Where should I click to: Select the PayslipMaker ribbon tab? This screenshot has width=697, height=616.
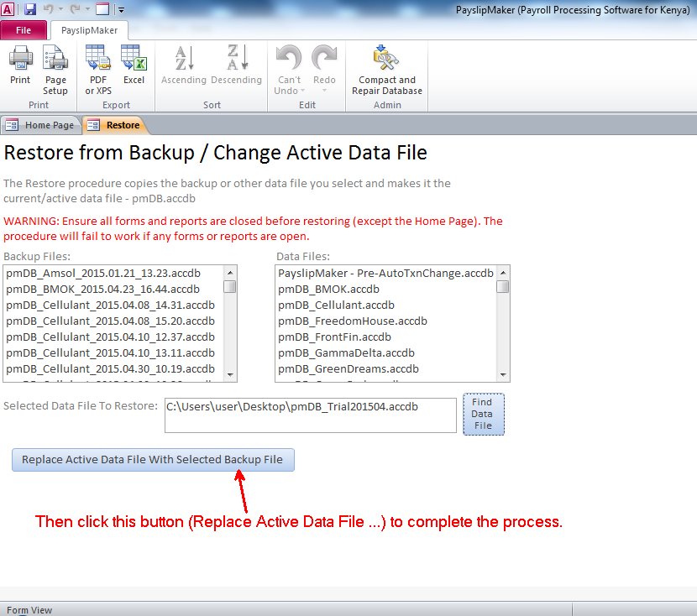[89, 30]
